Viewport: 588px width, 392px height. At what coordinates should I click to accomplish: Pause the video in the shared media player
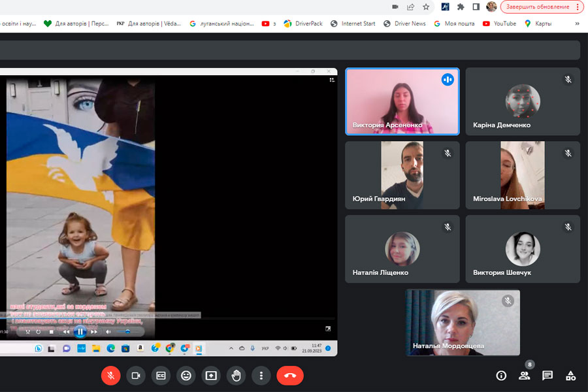coord(80,332)
